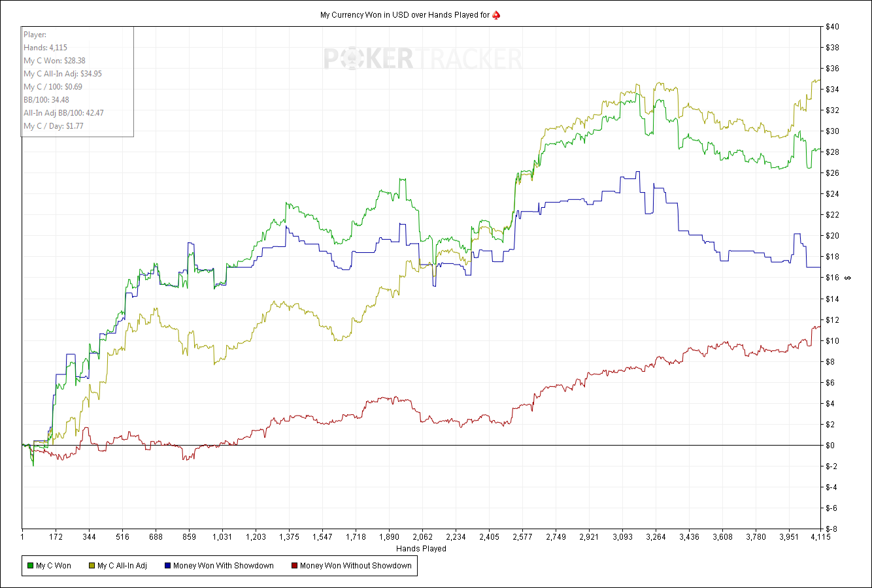Click the '4,115' x-axis tick label
The width and height of the screenshot is (872, 588).
(x=820, y=537)
